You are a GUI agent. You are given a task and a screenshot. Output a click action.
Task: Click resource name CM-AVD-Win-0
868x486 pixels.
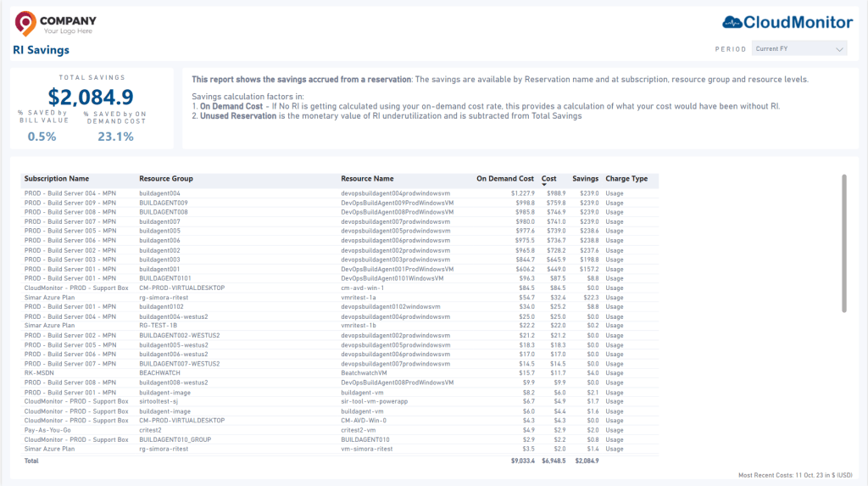click(x=364, y=421)
